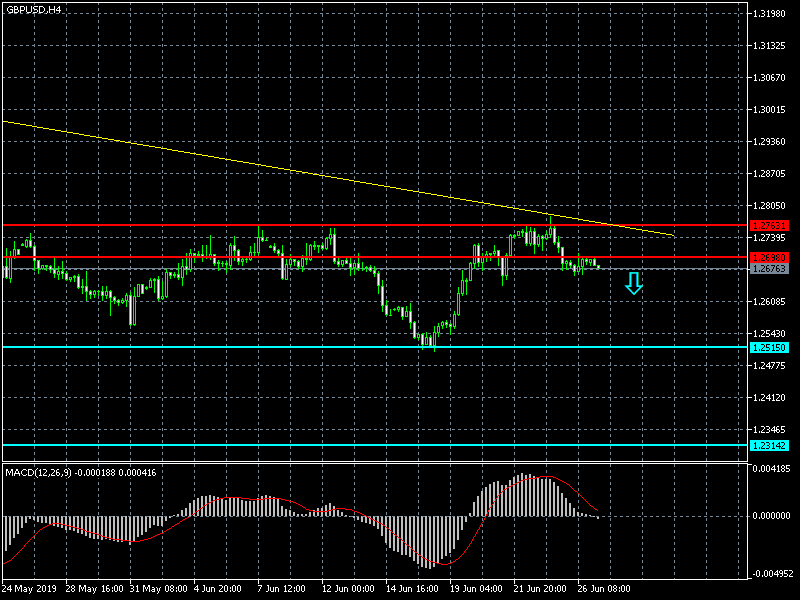Click the 1.30670 price scale value
The image size is (800, 600).
tap(769, 78)
